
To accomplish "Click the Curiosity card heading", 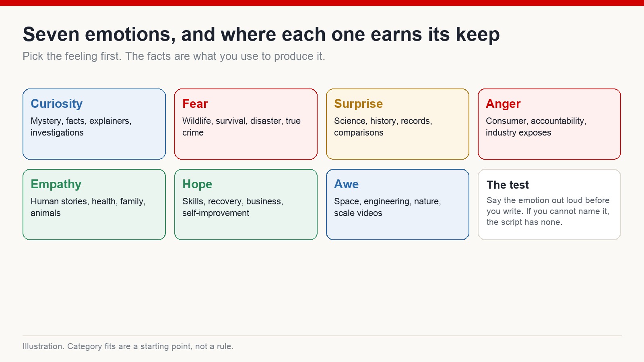I will click(56, 104).
